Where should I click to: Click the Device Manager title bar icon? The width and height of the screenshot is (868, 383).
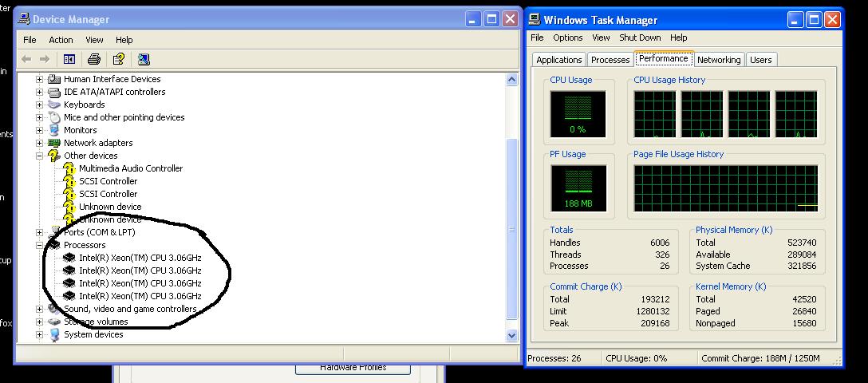[x=24, y=19]
